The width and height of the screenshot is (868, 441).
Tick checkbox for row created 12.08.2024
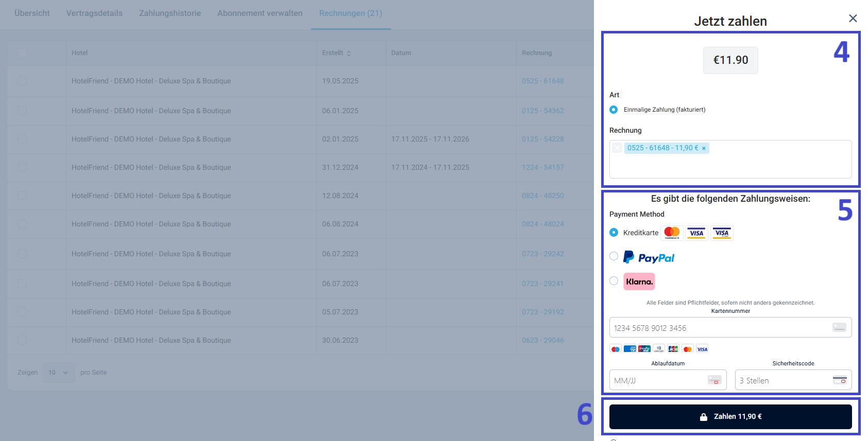click(22, 196)
